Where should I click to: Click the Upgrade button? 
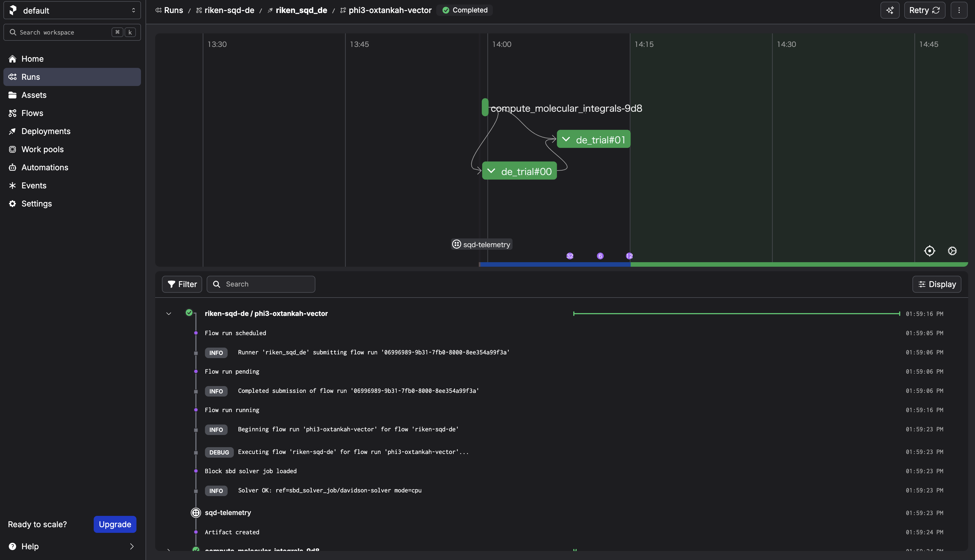coord(115,524)
